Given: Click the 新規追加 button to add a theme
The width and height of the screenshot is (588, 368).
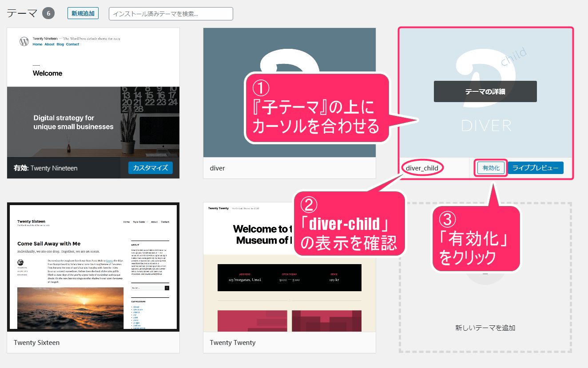Looking at the screenshot, I should pyautogui.click(x=83, y=13).
